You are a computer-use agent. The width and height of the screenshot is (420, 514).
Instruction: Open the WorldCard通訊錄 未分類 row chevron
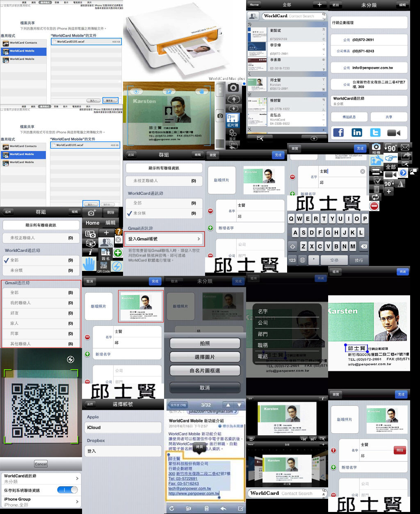click(77, 478)
